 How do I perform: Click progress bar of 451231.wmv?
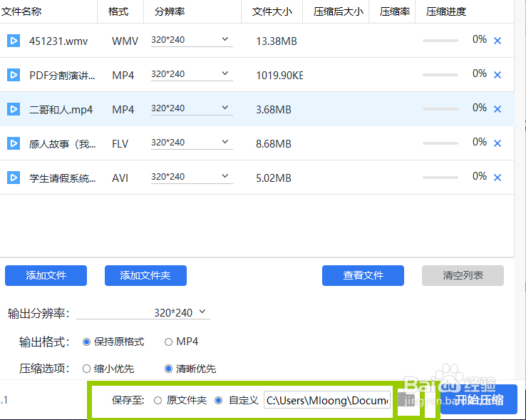(x=440, y=41)
